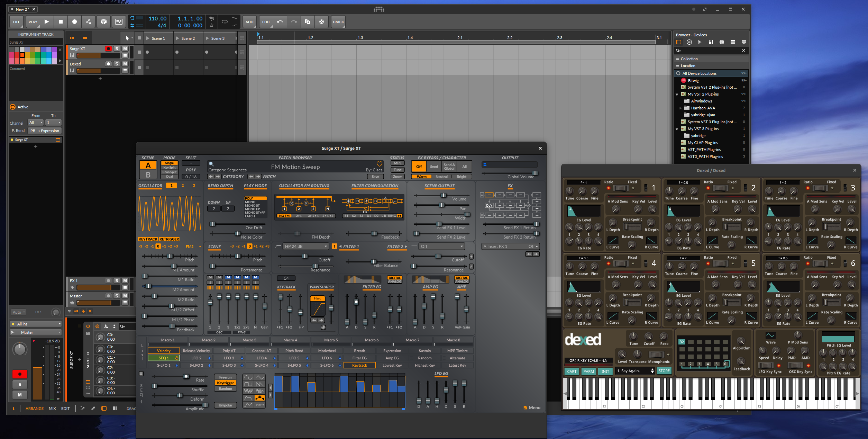Favorite the FM Motion Sweep patch heart
This screenshot has width=868, height=439.
(380, 164)
